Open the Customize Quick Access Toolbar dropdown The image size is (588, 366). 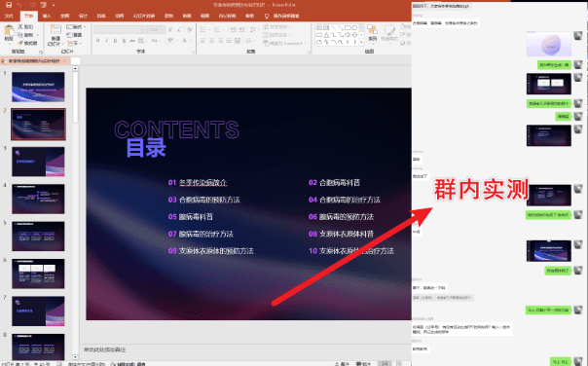54,5
